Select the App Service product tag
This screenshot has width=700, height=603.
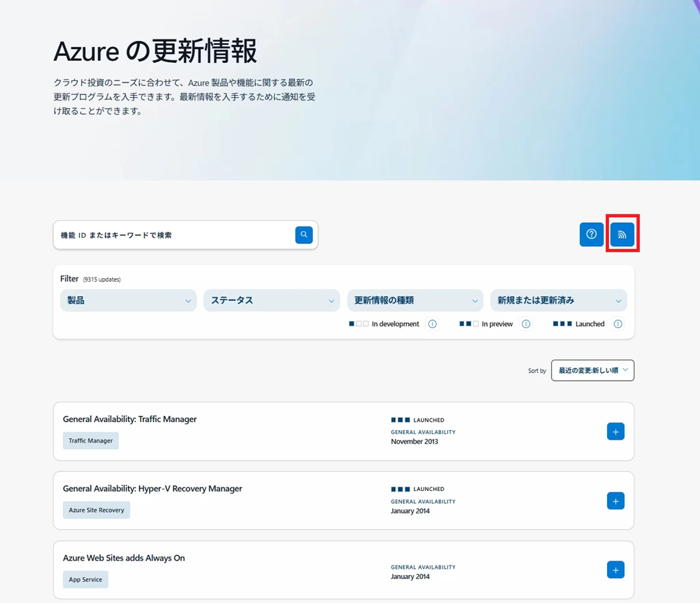[85, 579]
